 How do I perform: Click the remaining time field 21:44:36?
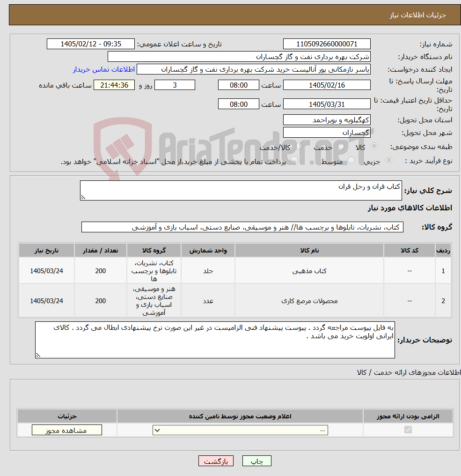click(x=114, y=85)
